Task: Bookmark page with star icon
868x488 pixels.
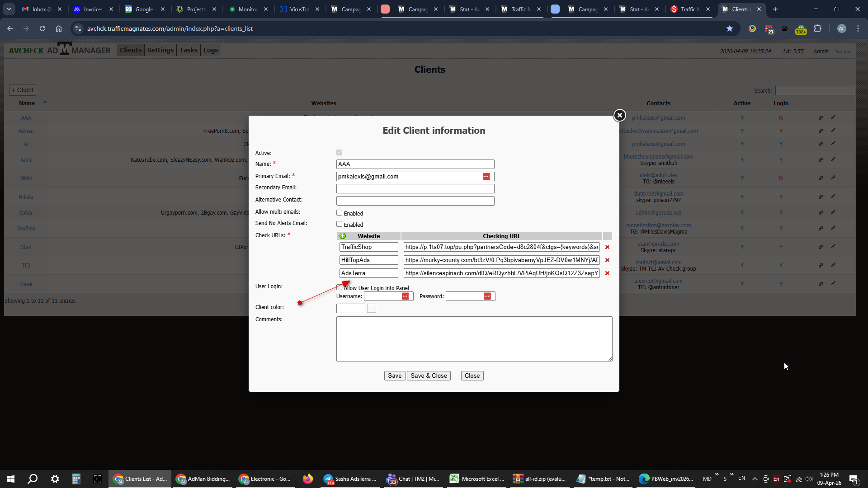Action: point(729,28)
